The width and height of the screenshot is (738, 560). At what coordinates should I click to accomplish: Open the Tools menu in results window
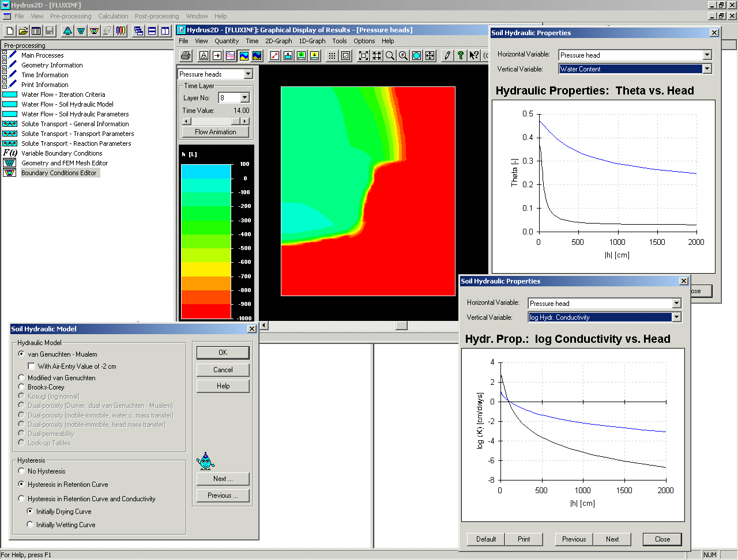(x=340, y=41)
